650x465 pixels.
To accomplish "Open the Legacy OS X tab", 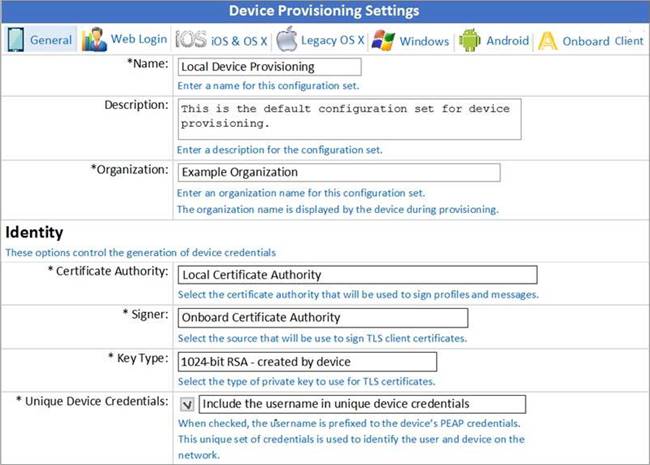I will tap(333, 41).
